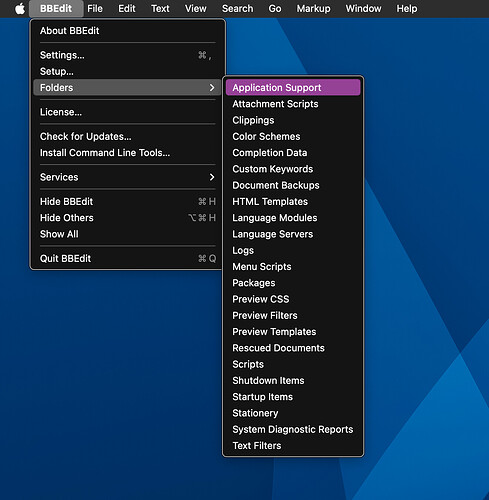Choose the Setup… menu item
Viewport: 489px width, 500px height.
point(127,71)
